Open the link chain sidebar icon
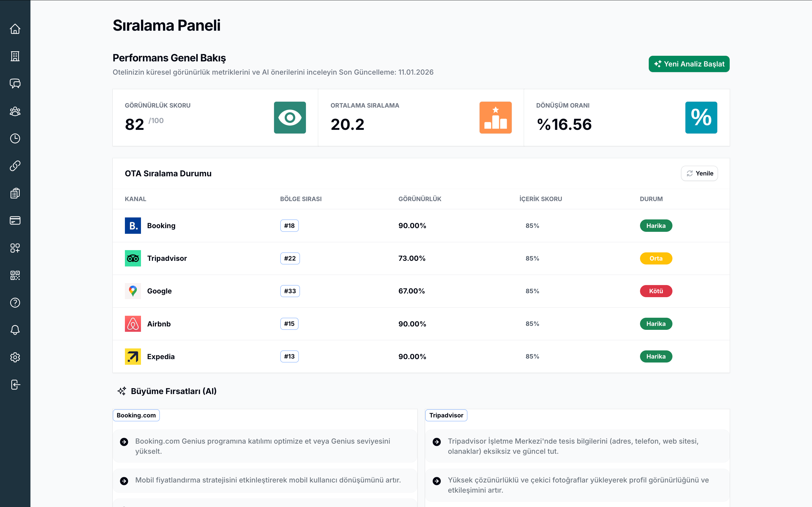This screenshot has width=812, height=507. pyautogui.click(x=15, y=166)
